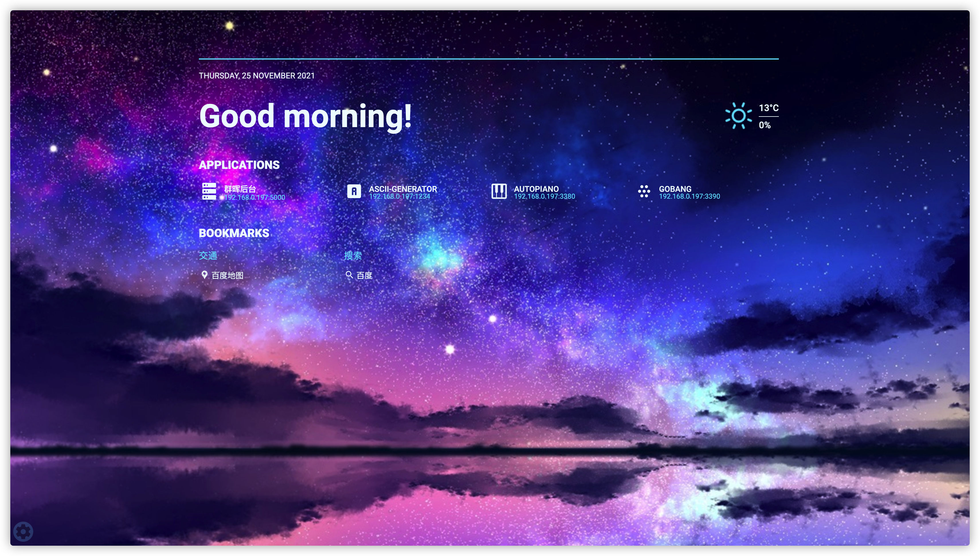Click the map pin icon beside 百度地图
Viewport: 980px width, 556px height.
(x=204, y=275)
